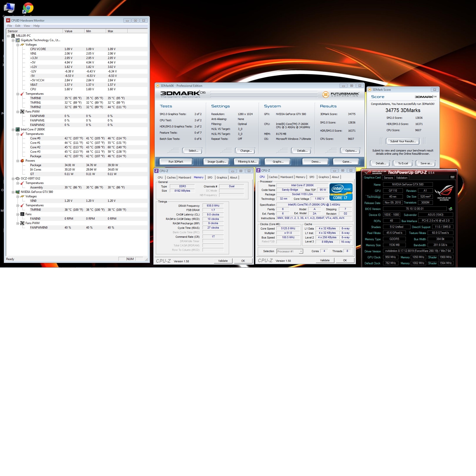Open Google Chrome desktop shortcut
Image resolution: width=476 pixels, height=476 pixels.
[x=28, y=8]
